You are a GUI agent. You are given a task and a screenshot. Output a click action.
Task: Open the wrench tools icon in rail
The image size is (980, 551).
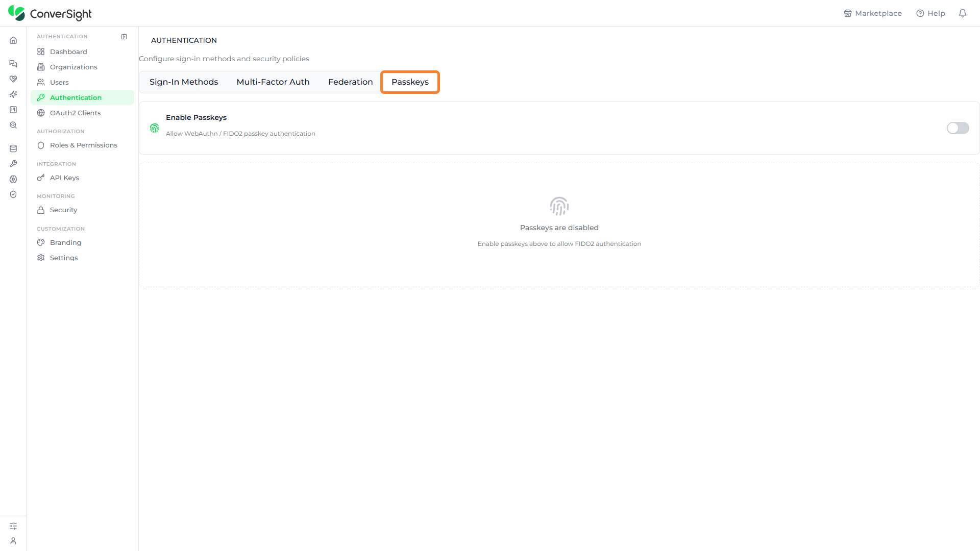(x=13, y=164)
